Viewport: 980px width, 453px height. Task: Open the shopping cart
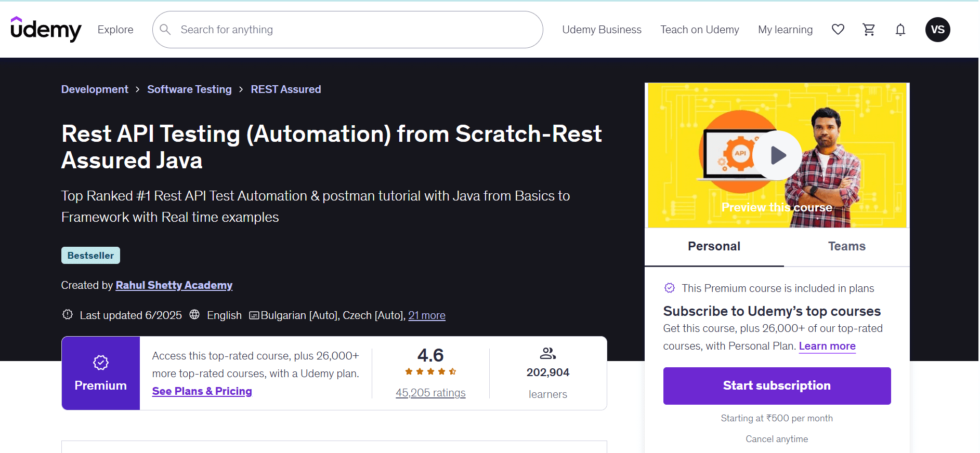click(x=869, y=30)
